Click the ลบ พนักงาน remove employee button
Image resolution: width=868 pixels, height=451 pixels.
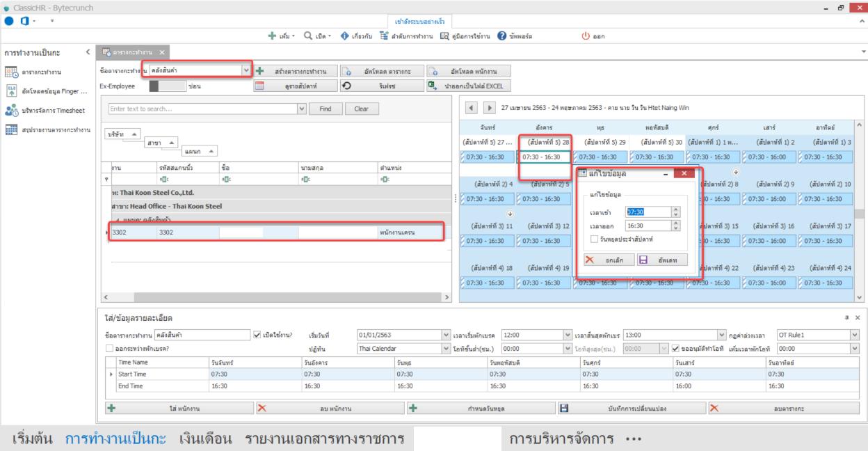pos(330,409)
